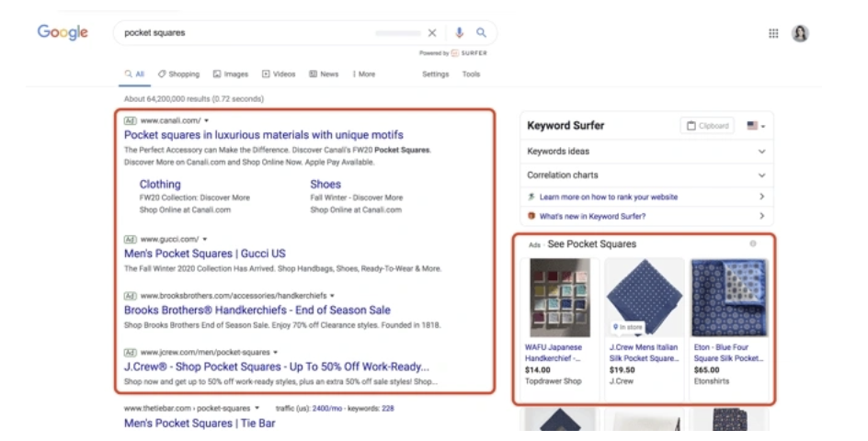The width and height of the screenshot is (868, 441).
Task: Switch to the Videos tab
Action: (x=279, y=74)
